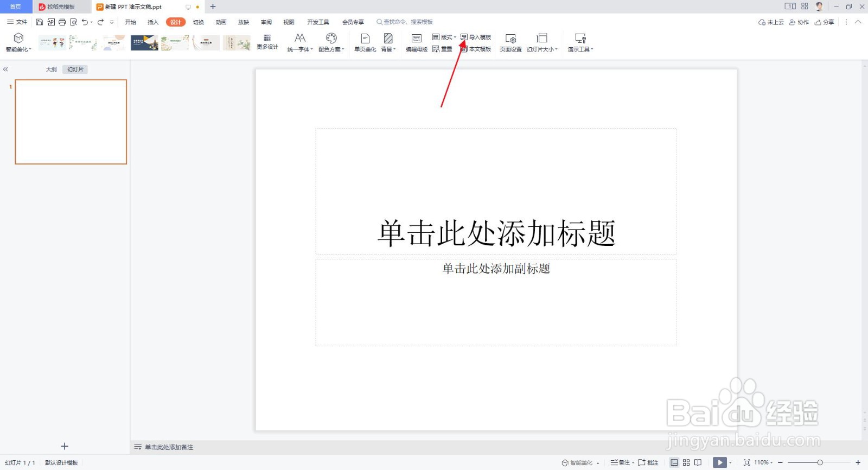
Task: Switch to the 幻灯片 panel tab
Action: pos(75,69)
